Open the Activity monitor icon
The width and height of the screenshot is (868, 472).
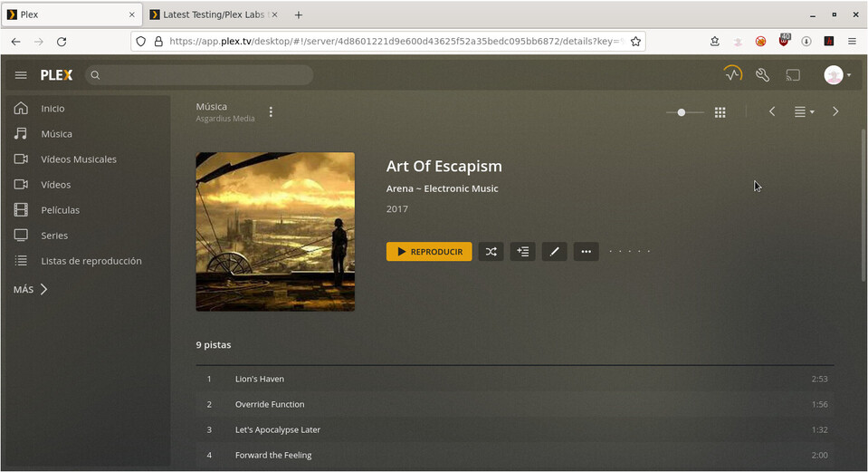pos(733,74)
